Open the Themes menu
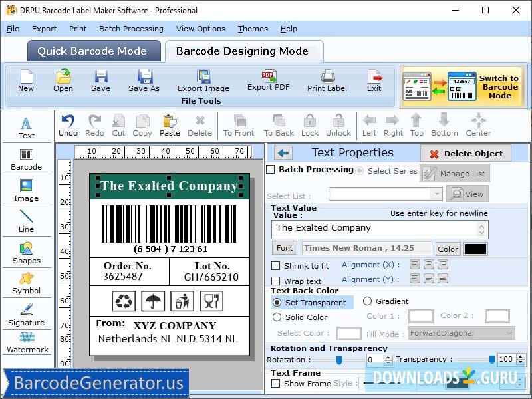The width and height of the screenshot is (532, 399). tap(252, 29)
